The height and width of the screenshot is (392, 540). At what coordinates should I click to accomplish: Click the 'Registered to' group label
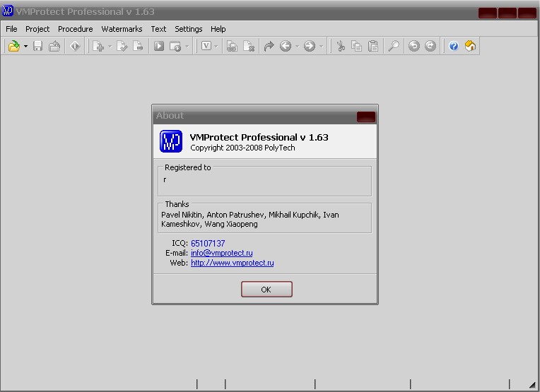[188, 167]
